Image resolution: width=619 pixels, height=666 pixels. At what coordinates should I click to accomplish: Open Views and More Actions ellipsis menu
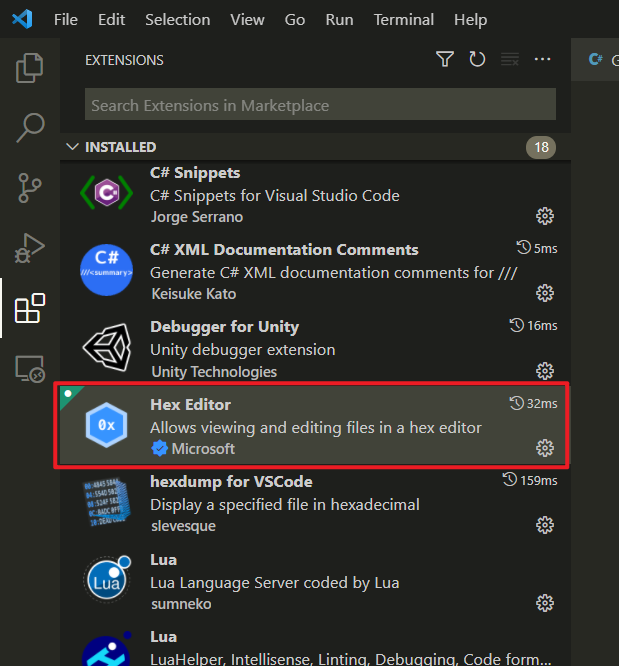tap(543, 59)
